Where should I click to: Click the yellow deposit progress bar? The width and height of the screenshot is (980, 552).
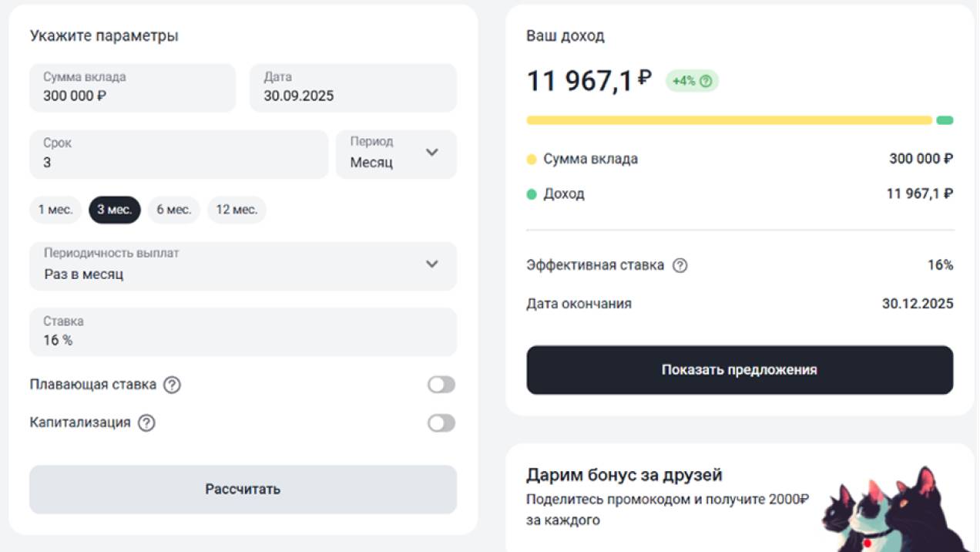click(728, 120)
